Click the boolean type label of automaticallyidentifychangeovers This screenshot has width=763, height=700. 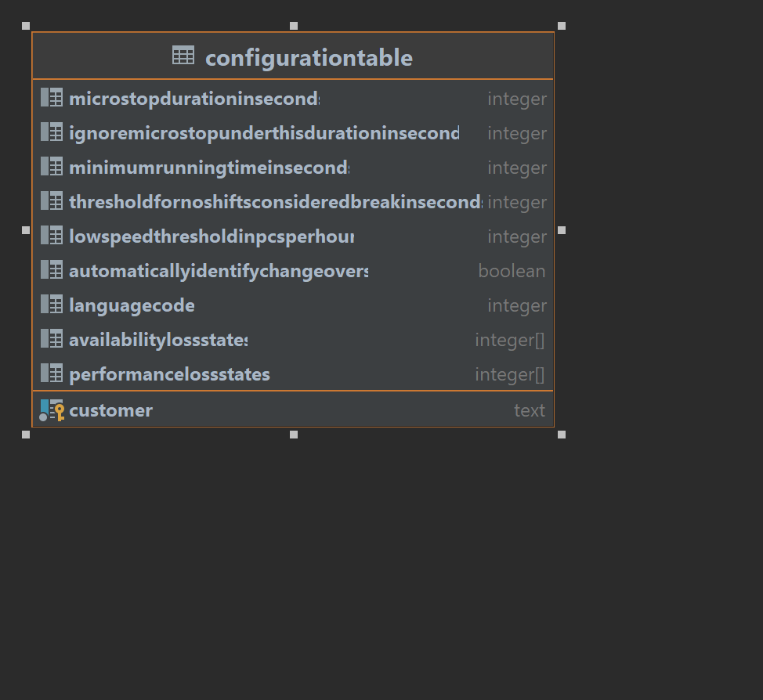click(512, 270)
